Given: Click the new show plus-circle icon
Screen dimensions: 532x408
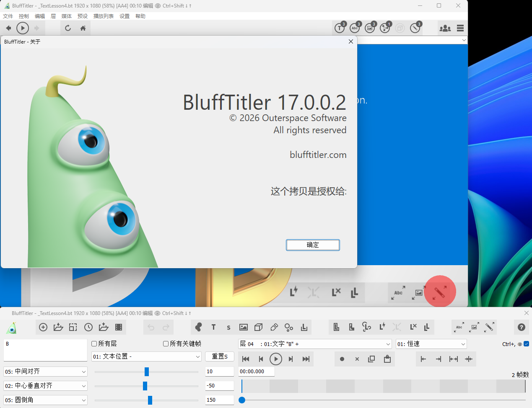Looking at the screenshot, I should click(43, 327).
